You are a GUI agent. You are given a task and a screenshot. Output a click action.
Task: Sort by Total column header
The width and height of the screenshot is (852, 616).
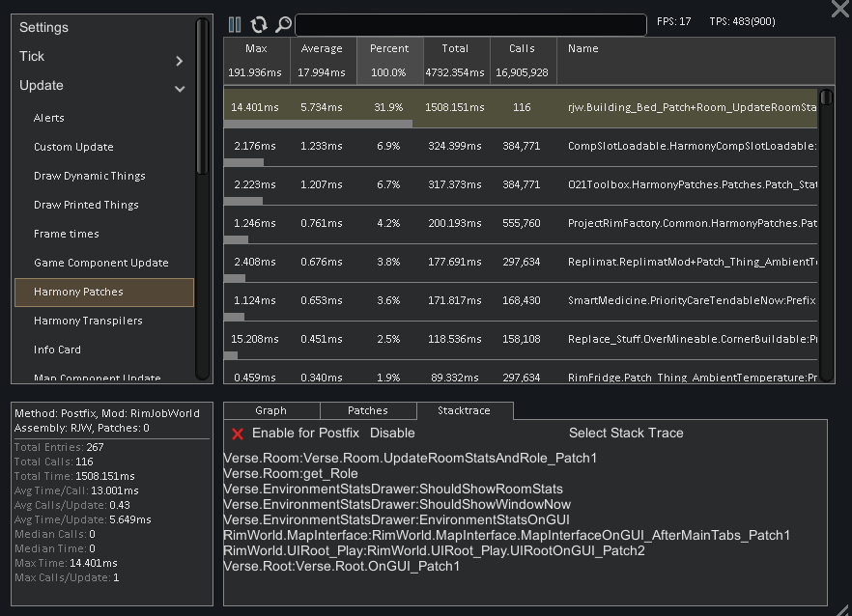(x=456, y=60)
